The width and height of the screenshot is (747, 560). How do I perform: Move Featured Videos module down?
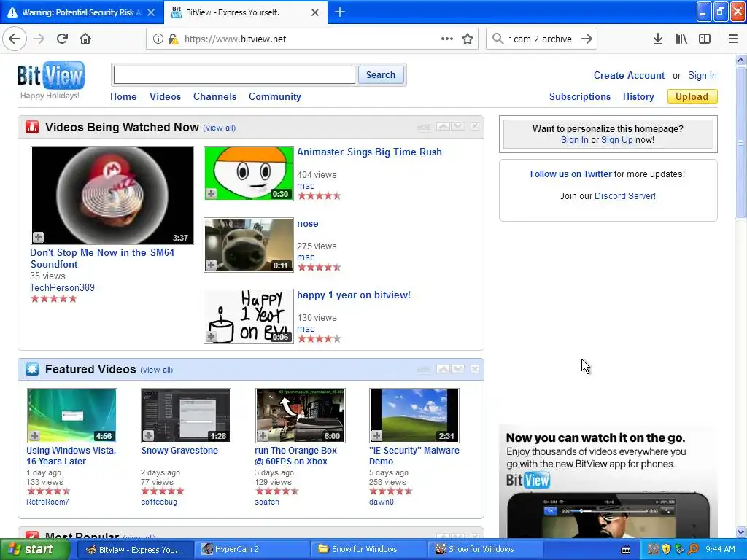click(x=458, y=369)
